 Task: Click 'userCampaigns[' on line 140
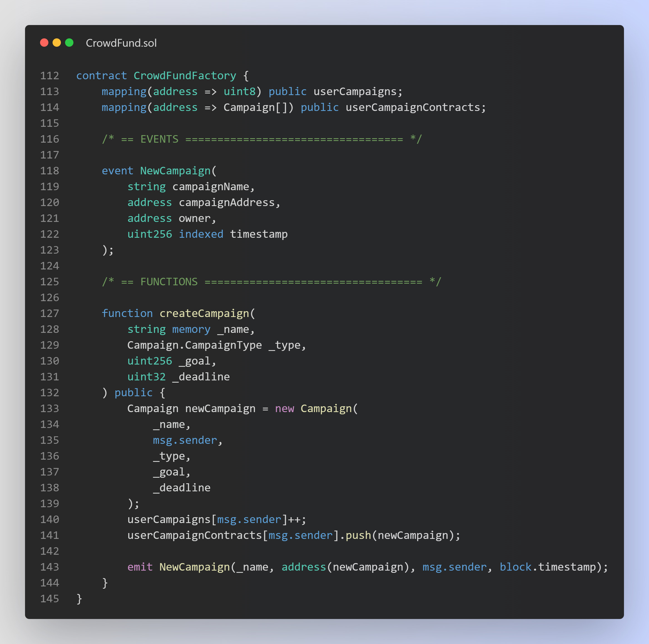point(172,519)
